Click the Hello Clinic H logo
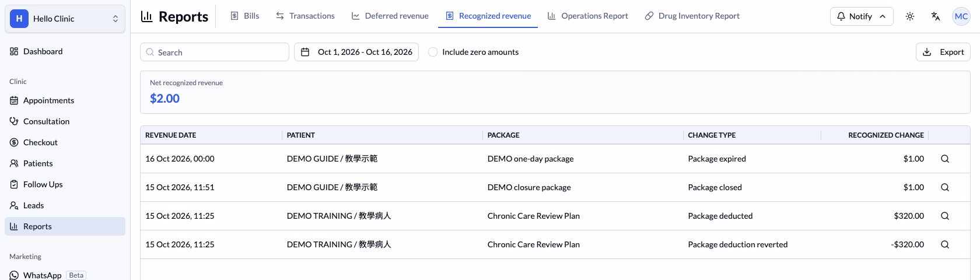Viewport: 980px width, 280px height. (x=19, y=19)
